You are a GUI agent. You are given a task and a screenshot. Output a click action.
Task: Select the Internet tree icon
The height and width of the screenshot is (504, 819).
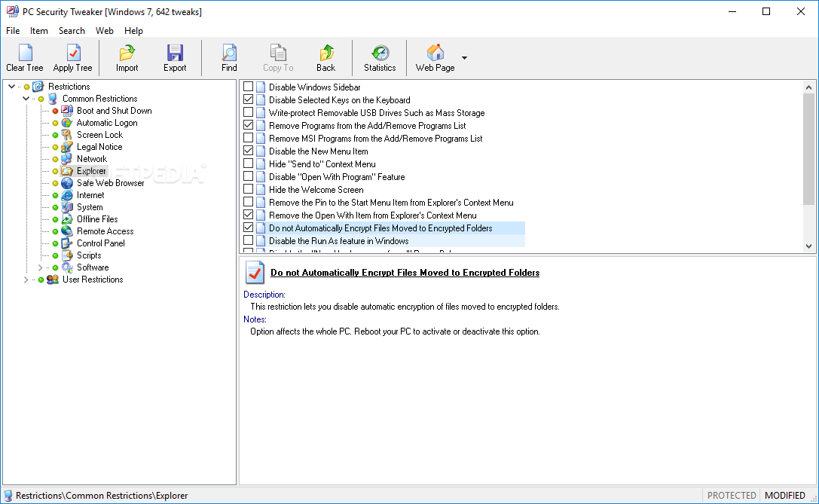[67, 195]
